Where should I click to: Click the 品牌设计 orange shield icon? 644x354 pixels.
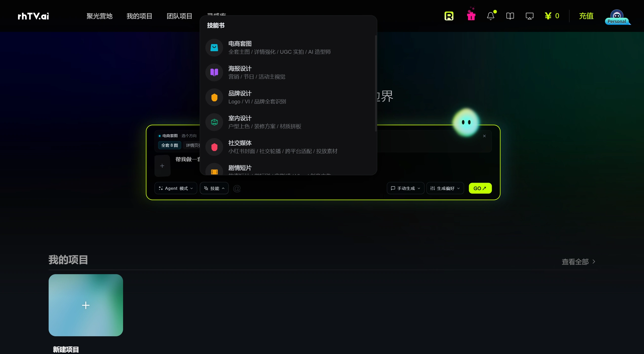[214, 97]
